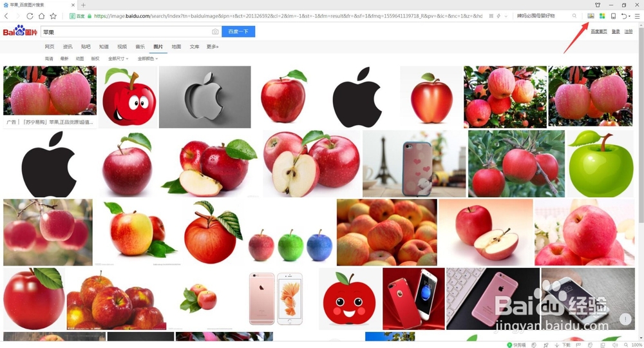This screenshot has height=348, width=644.
Task: Click the icon left of the lightning bolt
Action: 491,16
